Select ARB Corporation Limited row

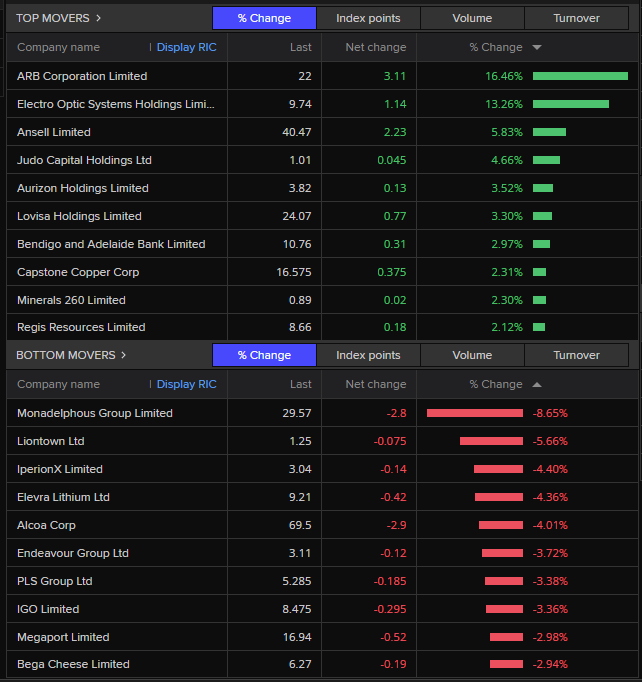[x=322, y=76]
